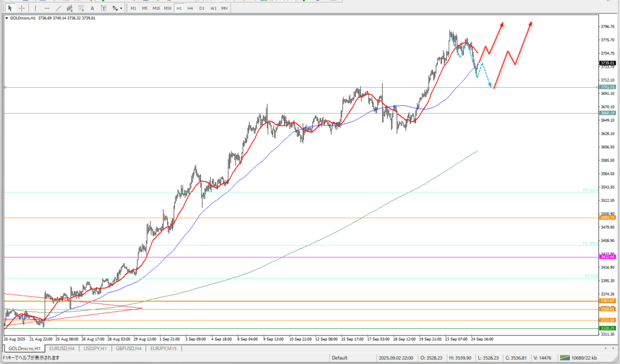Image resolution: width=620 pixels, height=364 pixels.
Task: Pick the horizontal line drawing tool
Action: coord(47,8)
